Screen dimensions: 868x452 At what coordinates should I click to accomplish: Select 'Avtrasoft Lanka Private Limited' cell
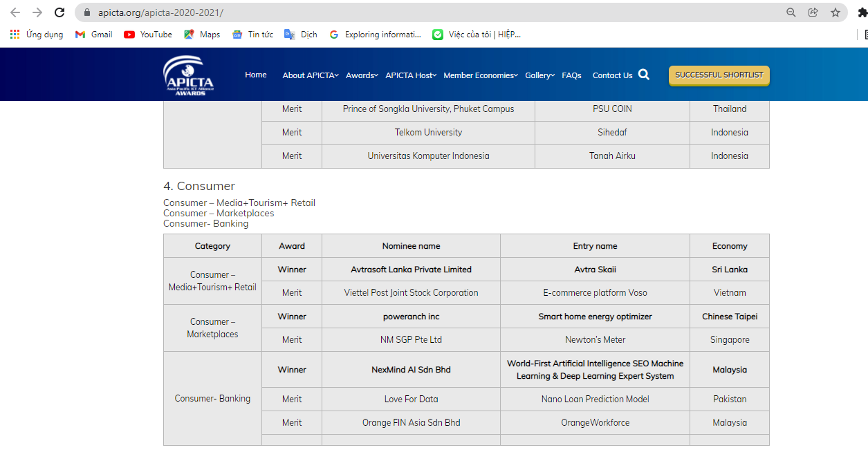[x=412, y=270]
